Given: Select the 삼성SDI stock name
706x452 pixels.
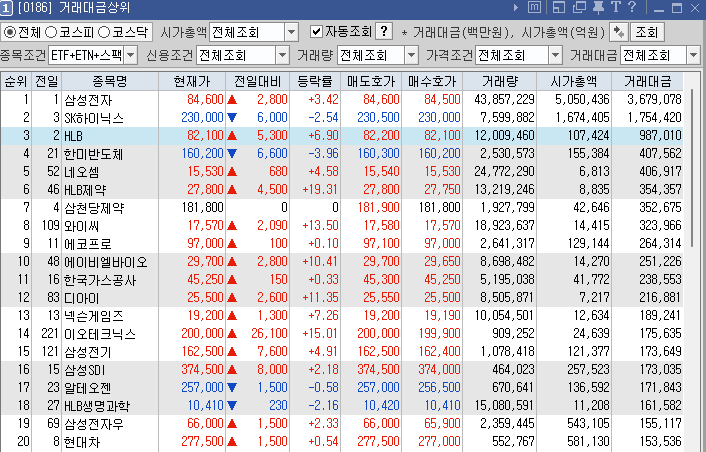Looking at the screenshot, I should click(85, 370).
